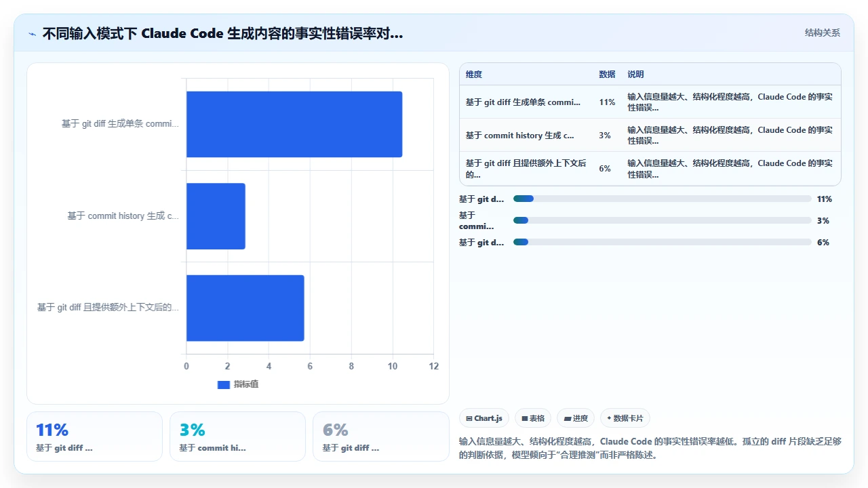Viewport: 868px width, 488px height.
Task: Click the bottom bar for git diff with context
Action: (245, 308)
